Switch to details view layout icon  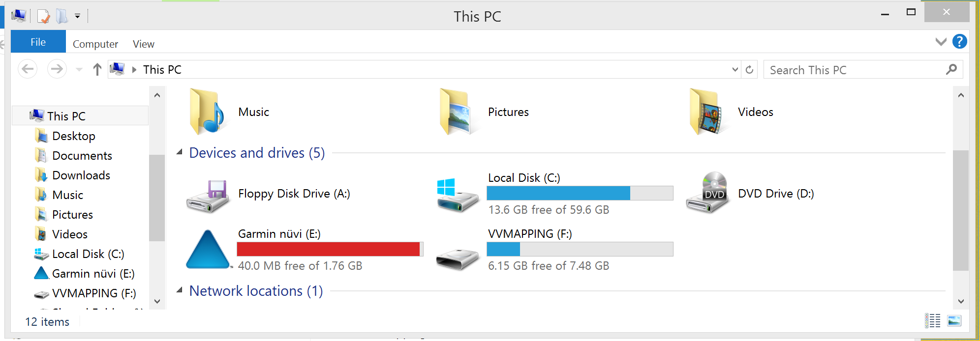coord(932,321)
